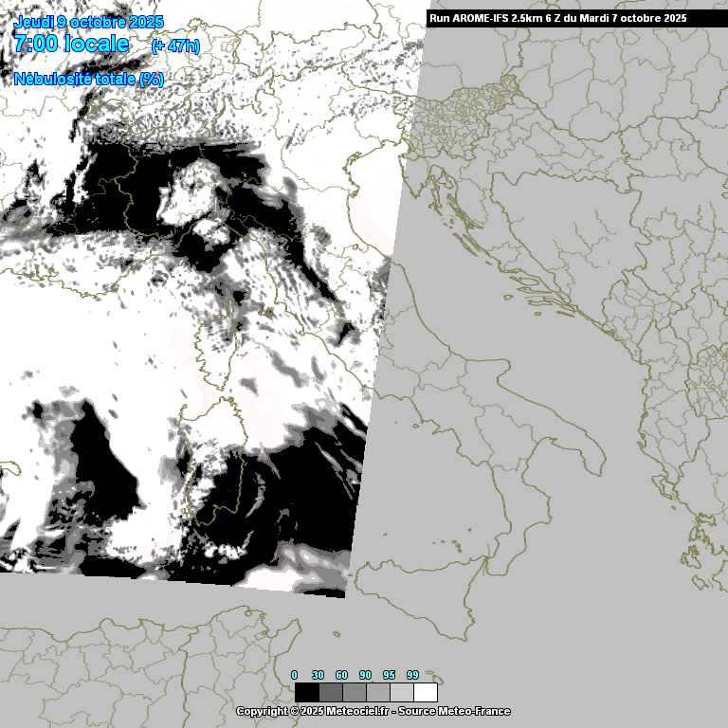Screen dimensions: 728x728
Task: Click the '60' label above the legend
Action: point(341,675)
